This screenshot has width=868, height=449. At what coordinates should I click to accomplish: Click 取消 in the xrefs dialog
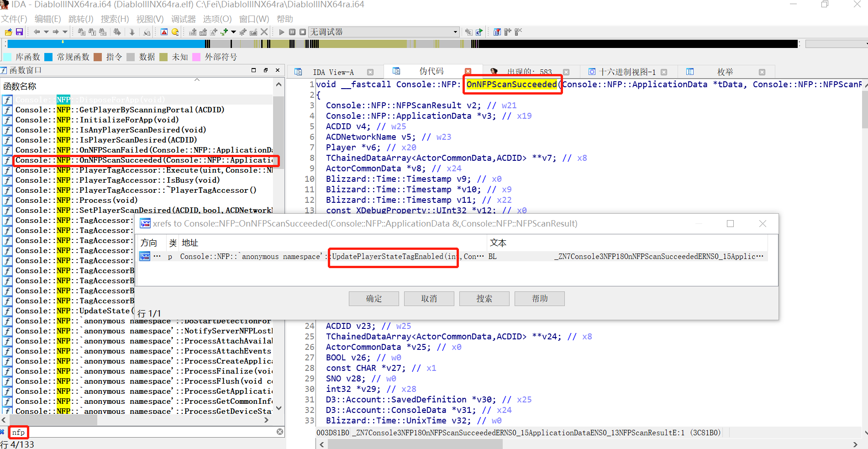[x=429, y=299]
